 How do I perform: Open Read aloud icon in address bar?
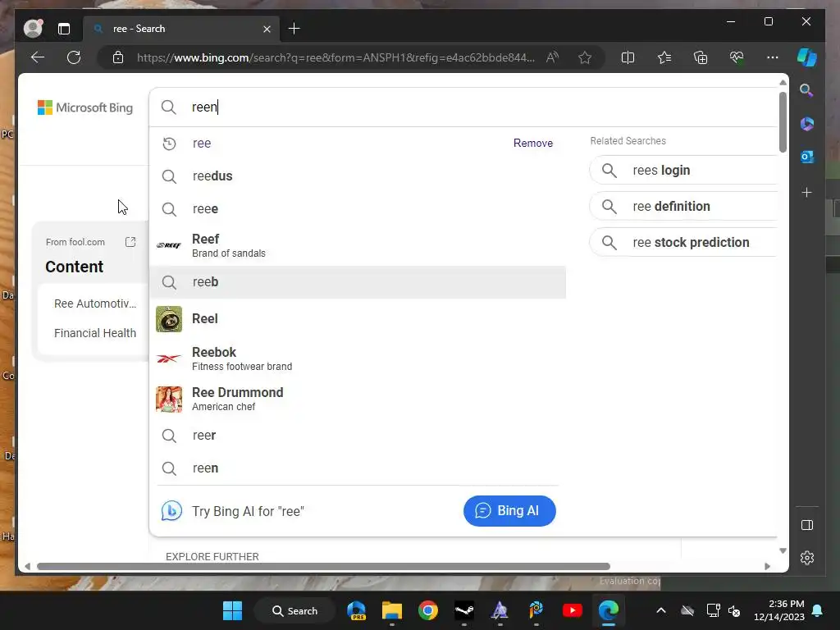pyautogui.click(x=552, y=57)
